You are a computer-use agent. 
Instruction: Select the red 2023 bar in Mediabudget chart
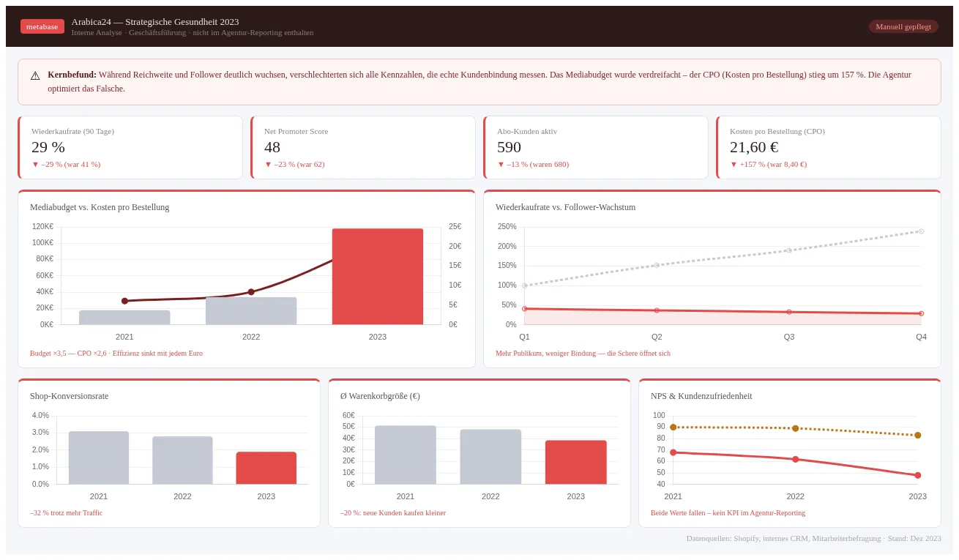[378, 278]
